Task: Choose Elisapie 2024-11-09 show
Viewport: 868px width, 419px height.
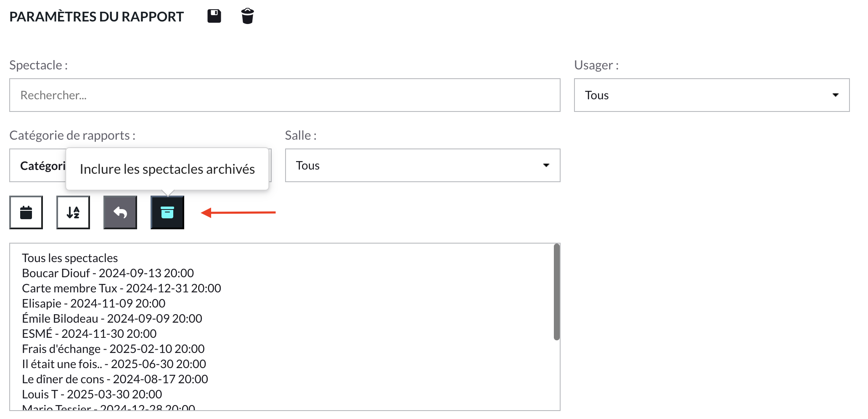Action: tap(93, 303)
